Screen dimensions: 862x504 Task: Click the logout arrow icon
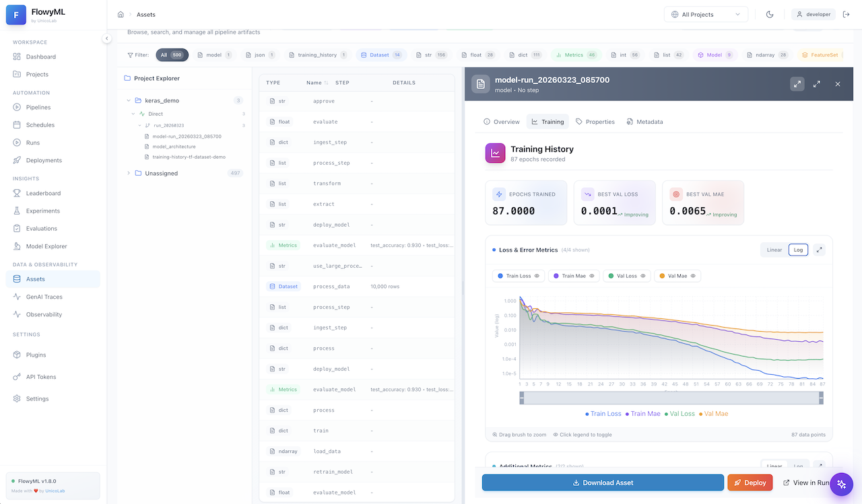coord(847,14)
